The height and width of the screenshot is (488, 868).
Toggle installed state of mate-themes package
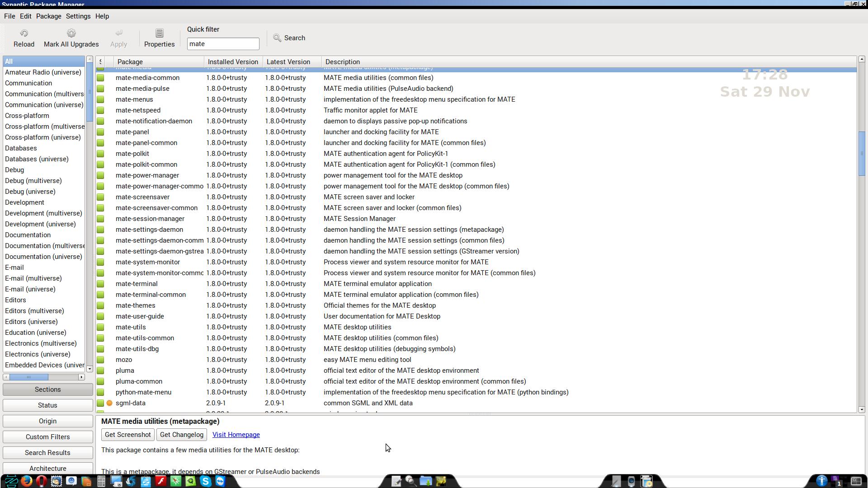tap(101, 305)
